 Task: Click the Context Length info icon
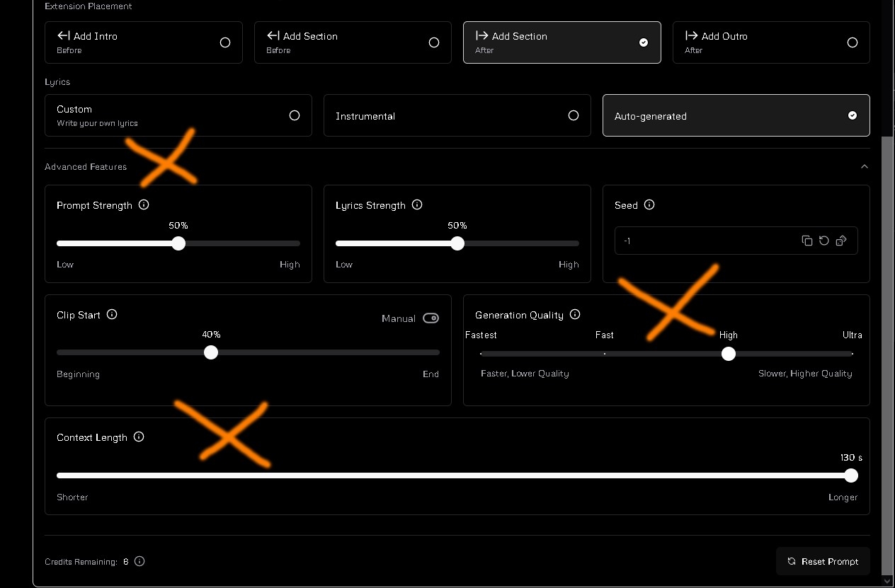(x=139, y=437)
